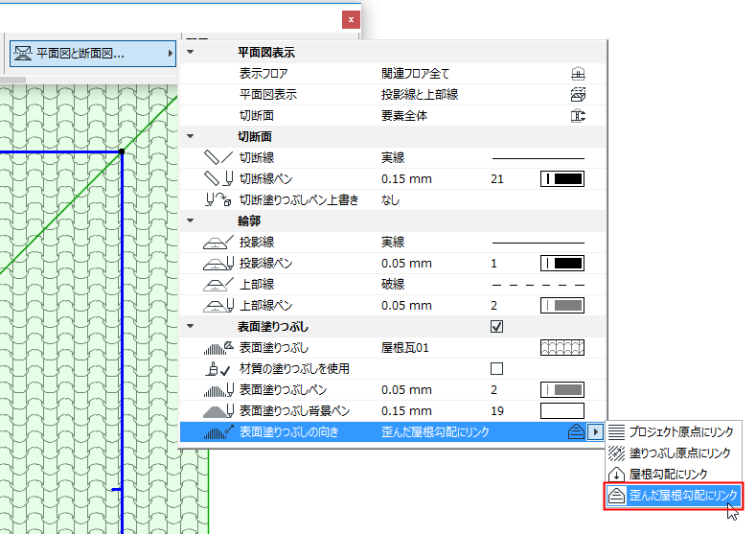The height and width of the screenshot is (534, 756).
Task: Select the 表面塗りつぶしの向き row label
Action: point(289,431)
